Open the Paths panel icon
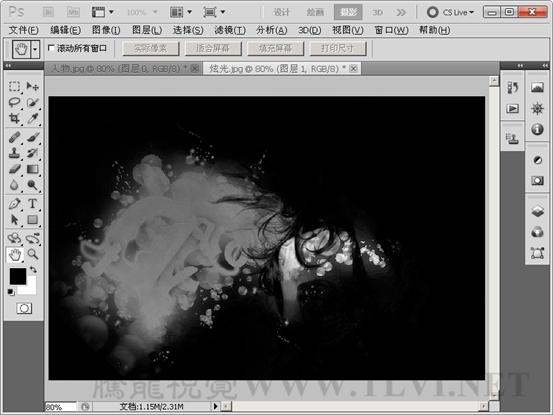The image size is (553, 415). pos(537,253)
